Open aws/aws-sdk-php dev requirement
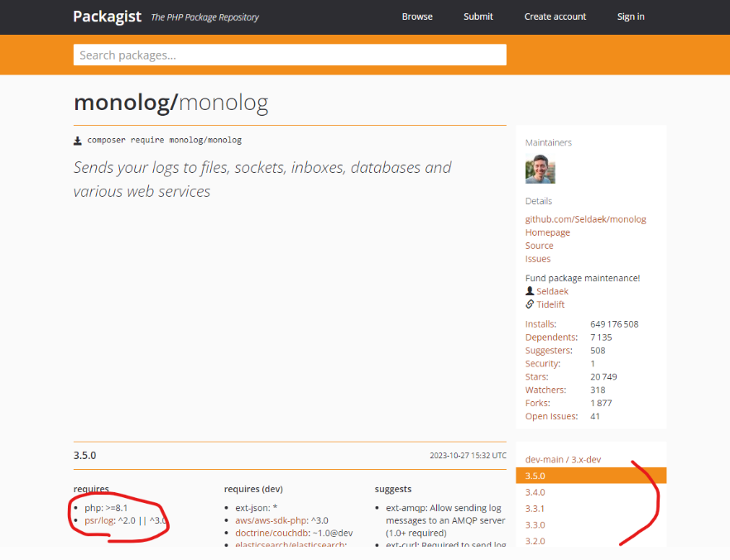The height and width of the screenshot is (560, 730). 271,520
